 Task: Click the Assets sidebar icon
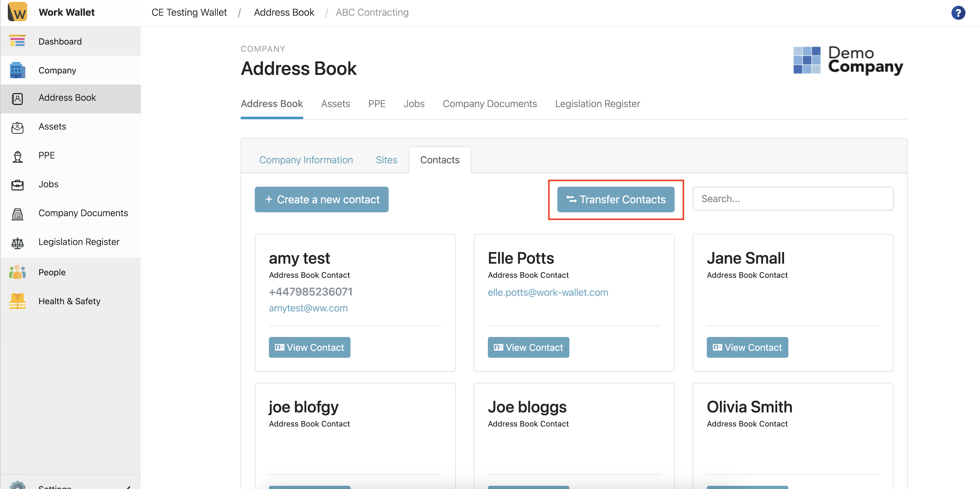pyautogui.click(x=17, y=128)
